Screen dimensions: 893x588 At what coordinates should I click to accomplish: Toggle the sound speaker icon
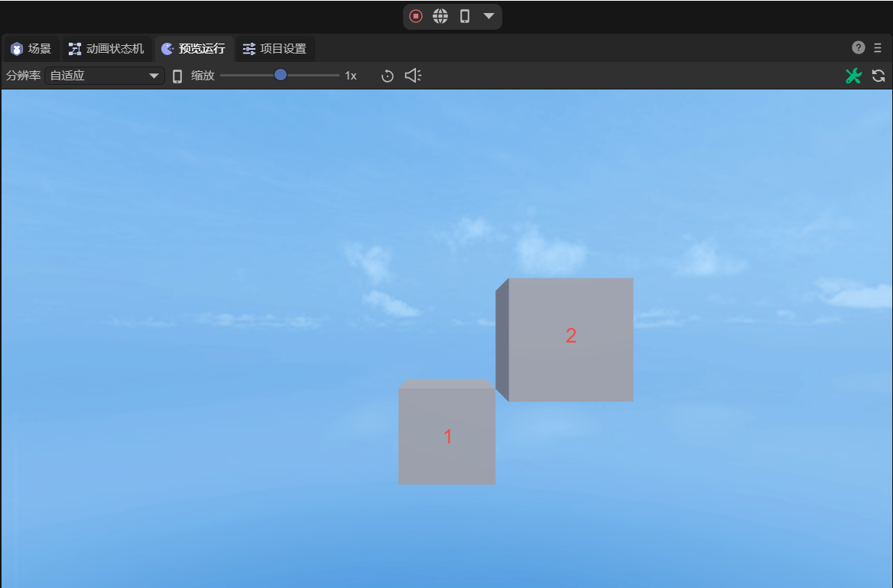point(413,76)
